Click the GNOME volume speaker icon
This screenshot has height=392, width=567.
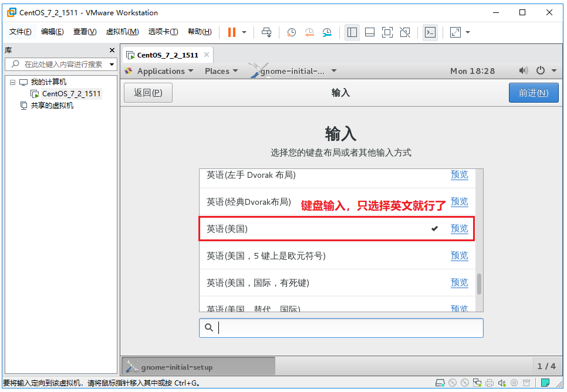(x=523, y=70)
